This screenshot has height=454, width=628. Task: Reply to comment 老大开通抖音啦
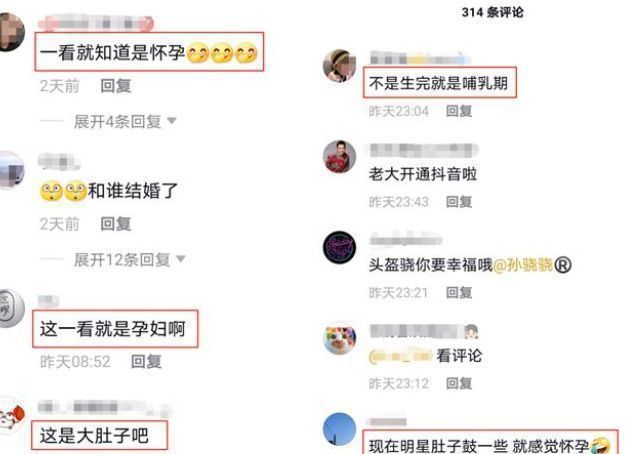[459, 202]
